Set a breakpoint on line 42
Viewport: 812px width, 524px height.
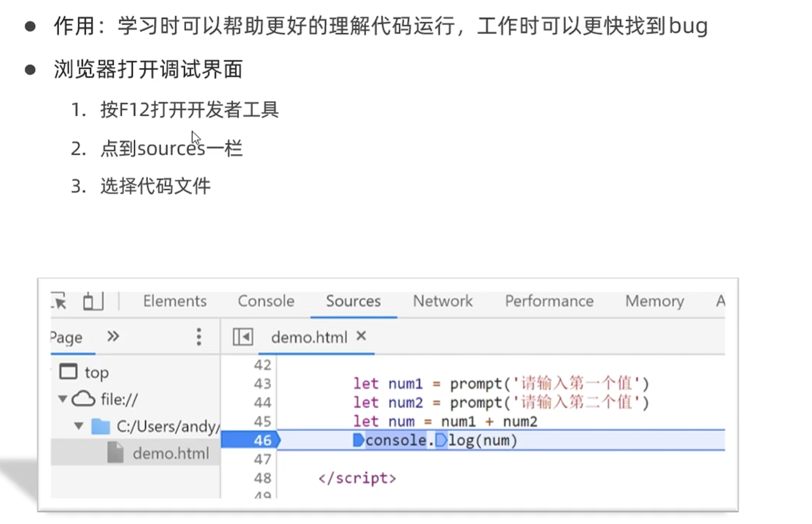[x=263, y=365]
